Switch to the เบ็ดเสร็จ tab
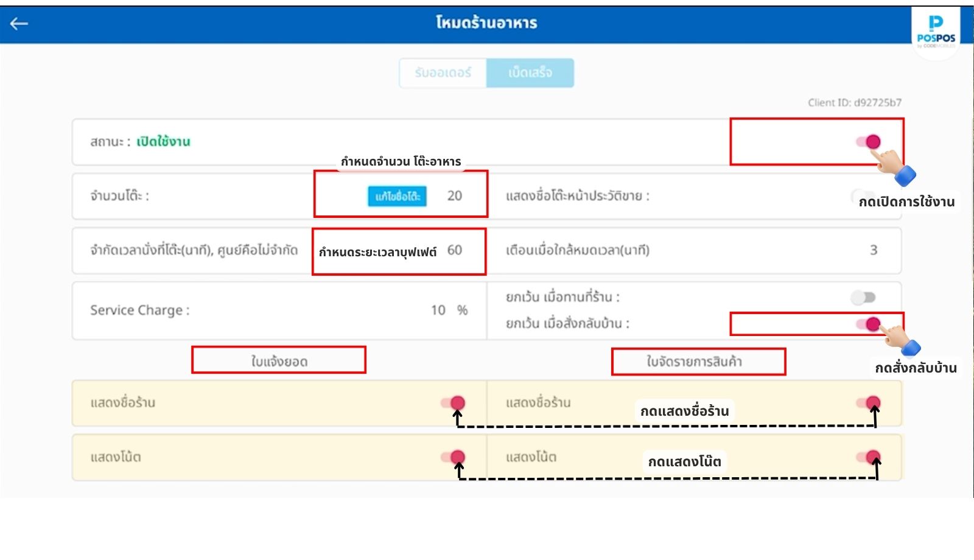The width and height of the screenshot is (974, 560). (x=530, y=73)
